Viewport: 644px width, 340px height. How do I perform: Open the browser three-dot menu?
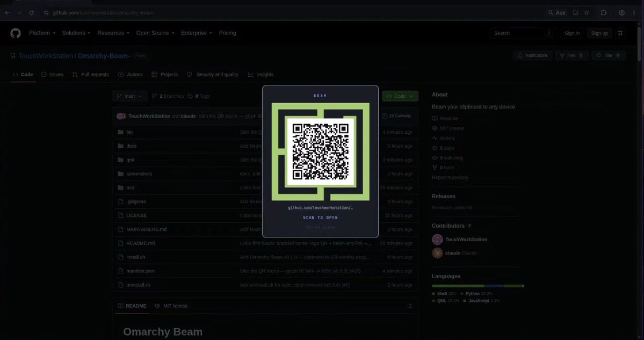[x=634, y=13]
